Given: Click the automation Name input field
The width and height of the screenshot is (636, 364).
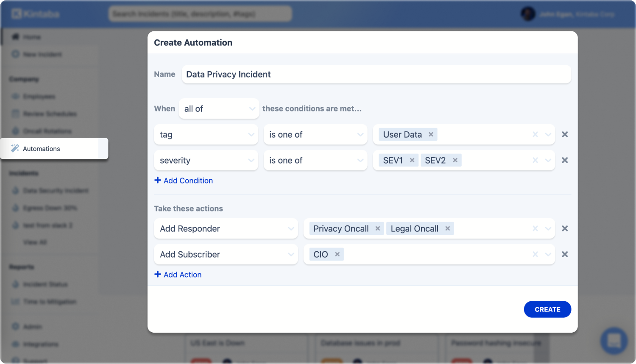Looking at the screenshot, I should pos(376,75).
